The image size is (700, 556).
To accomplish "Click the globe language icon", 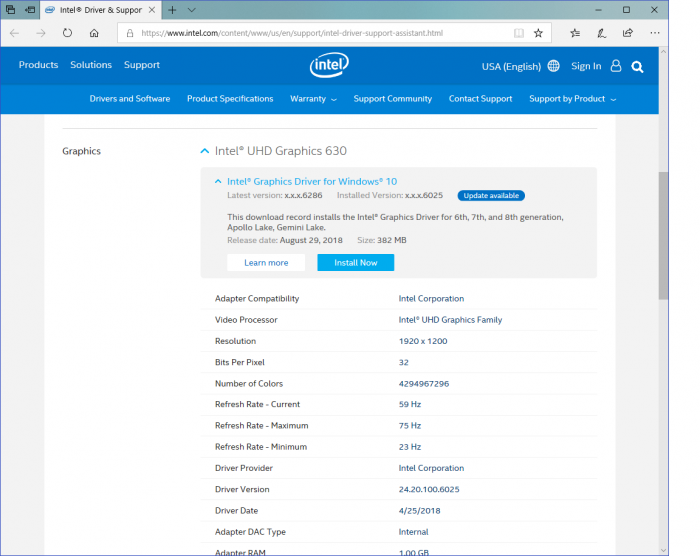I will pyautogui.click(x=554, y=66).
